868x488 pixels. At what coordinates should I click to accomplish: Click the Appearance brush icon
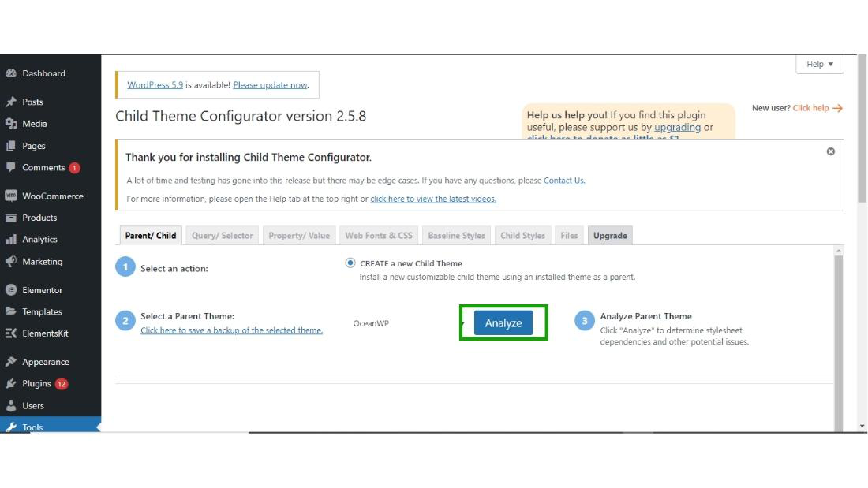click(11, 362)
